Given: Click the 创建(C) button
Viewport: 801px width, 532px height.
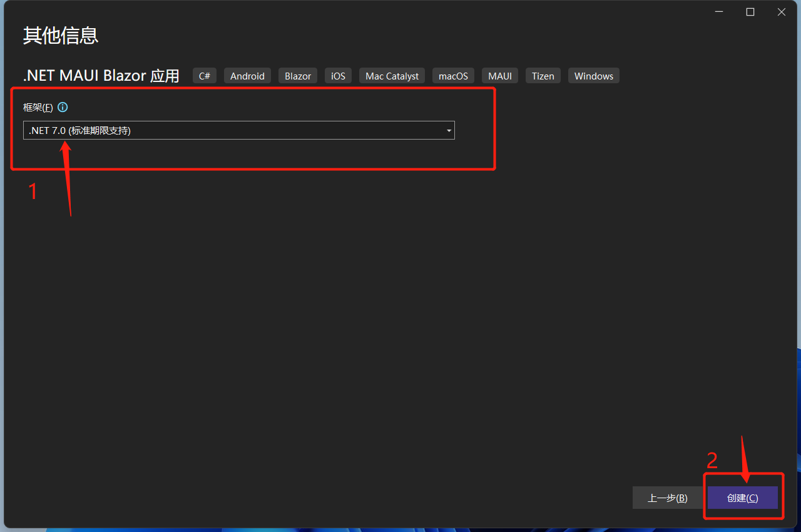Looking at the screenshot, I should (x=743, y=498).
